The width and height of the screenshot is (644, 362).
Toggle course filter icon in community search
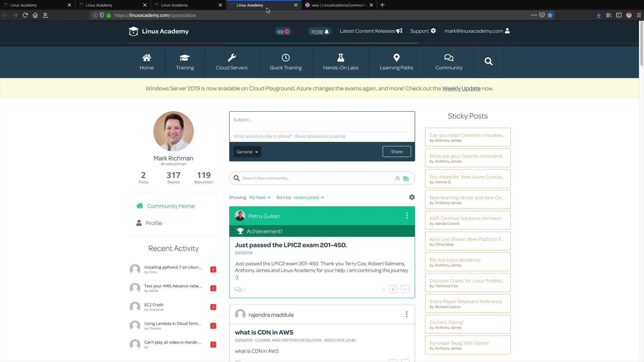(406, 178)
